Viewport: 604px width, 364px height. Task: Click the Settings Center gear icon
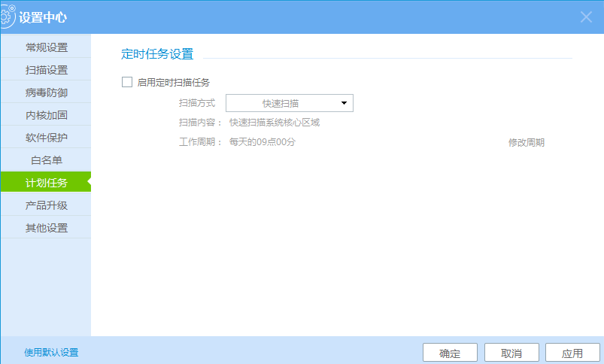(8, 16)
